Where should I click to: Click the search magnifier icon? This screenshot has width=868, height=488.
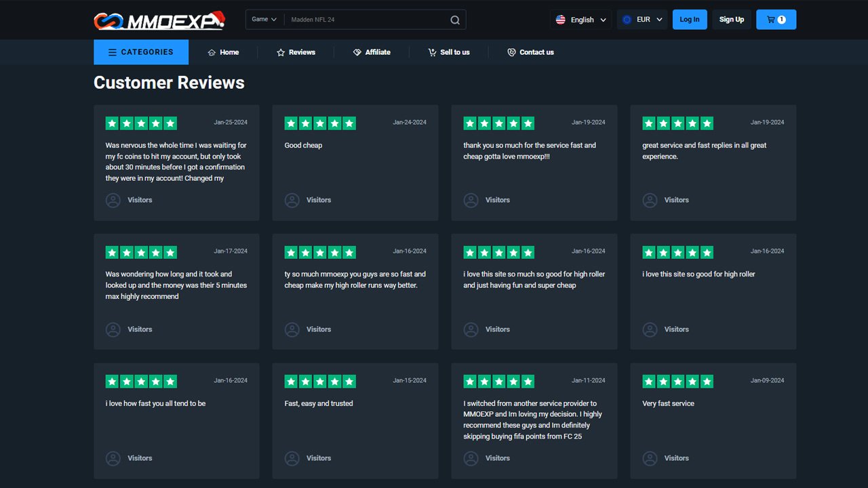pos(455,20)
